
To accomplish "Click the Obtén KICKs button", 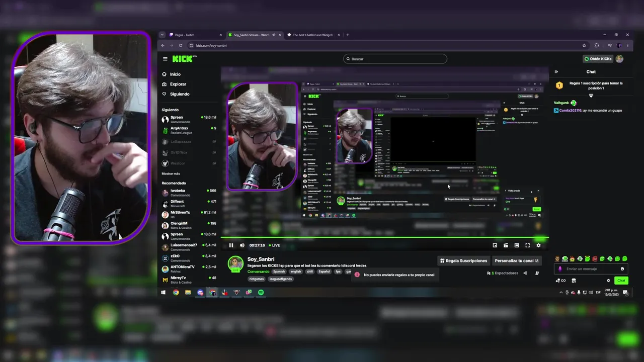I will [598, 59].
